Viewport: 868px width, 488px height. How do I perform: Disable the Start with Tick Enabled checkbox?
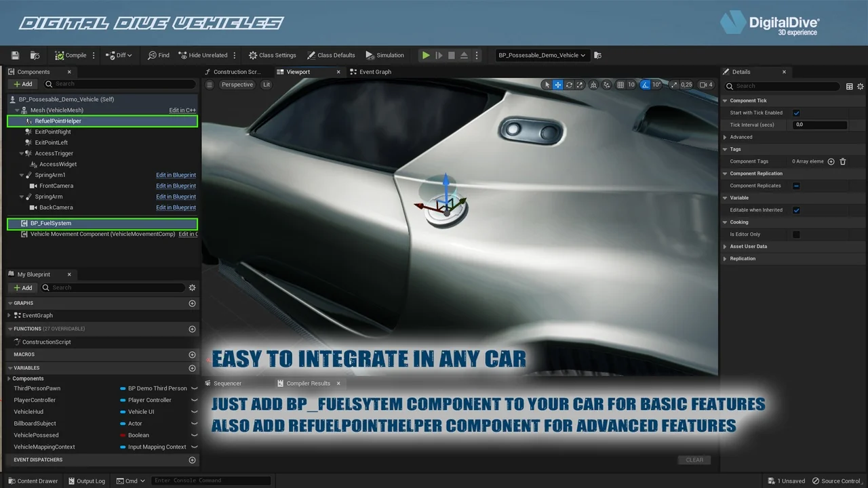coord(795,113)
